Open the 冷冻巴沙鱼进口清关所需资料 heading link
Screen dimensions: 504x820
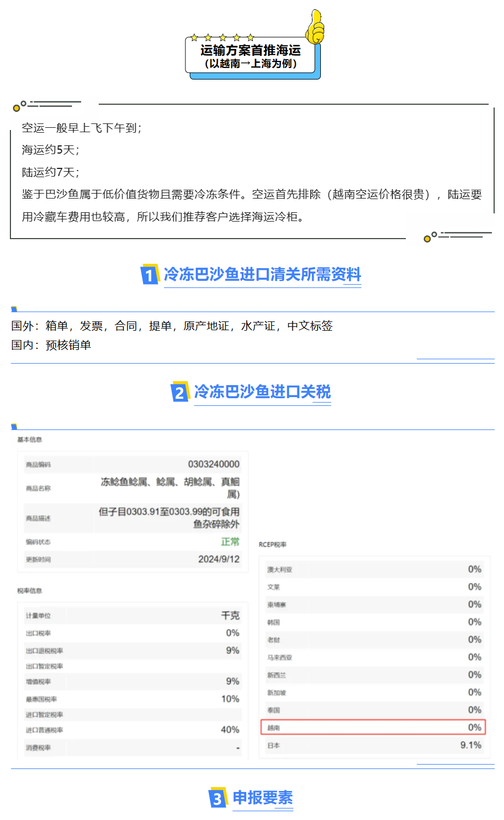[263, 275]
